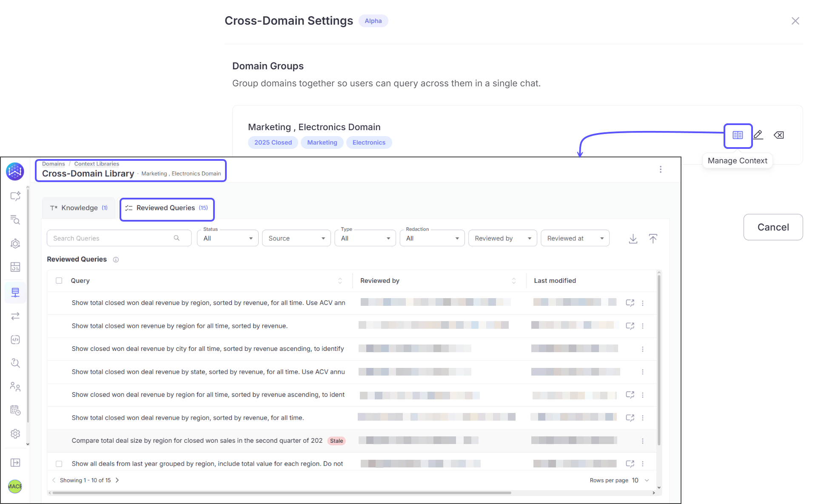This screenshot has height=504, width=818.
Task: Go to previous page of reviewed queries
Action: 54,480
